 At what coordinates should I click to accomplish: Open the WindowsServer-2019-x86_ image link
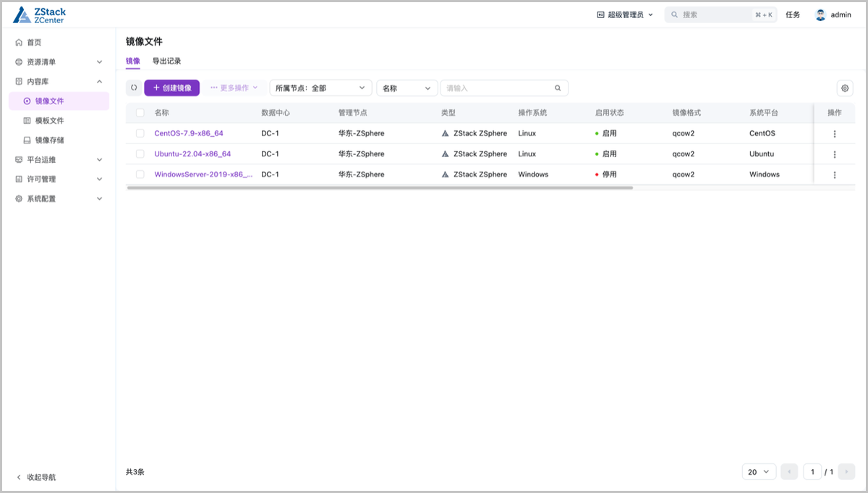pos(203,174)
